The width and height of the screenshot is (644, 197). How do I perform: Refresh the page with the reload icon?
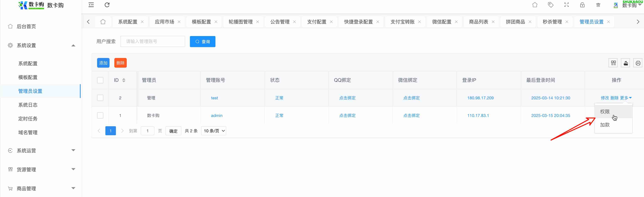click(x=107, y=5)
